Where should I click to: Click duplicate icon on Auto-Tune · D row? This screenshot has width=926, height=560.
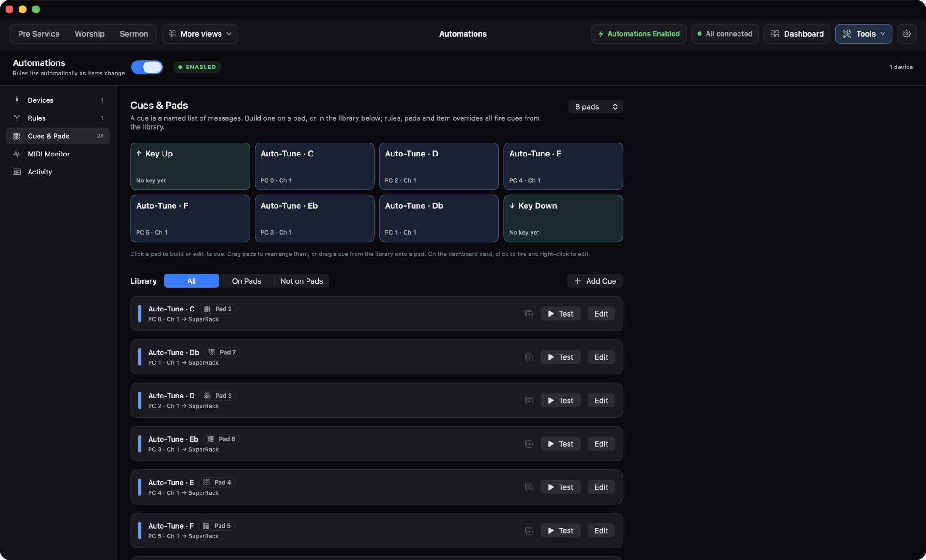pos(529,401)
